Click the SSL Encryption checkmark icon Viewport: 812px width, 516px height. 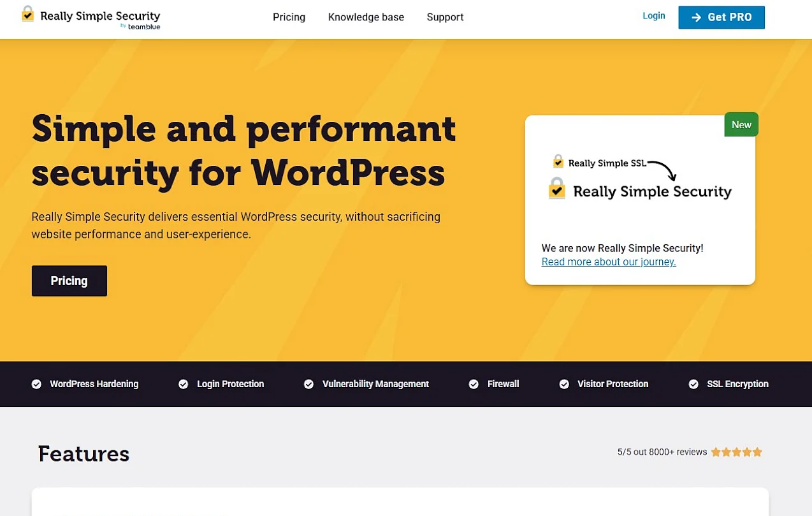point(693,384)
